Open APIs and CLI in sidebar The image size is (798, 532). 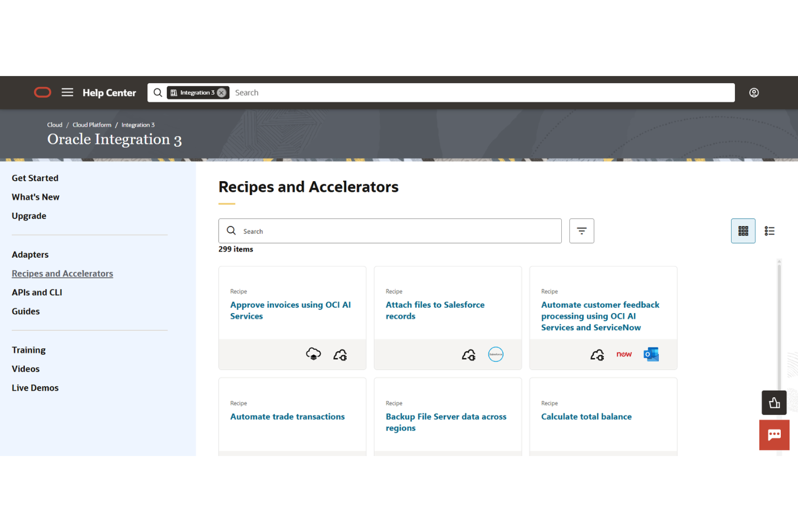[x=37, y=293]
